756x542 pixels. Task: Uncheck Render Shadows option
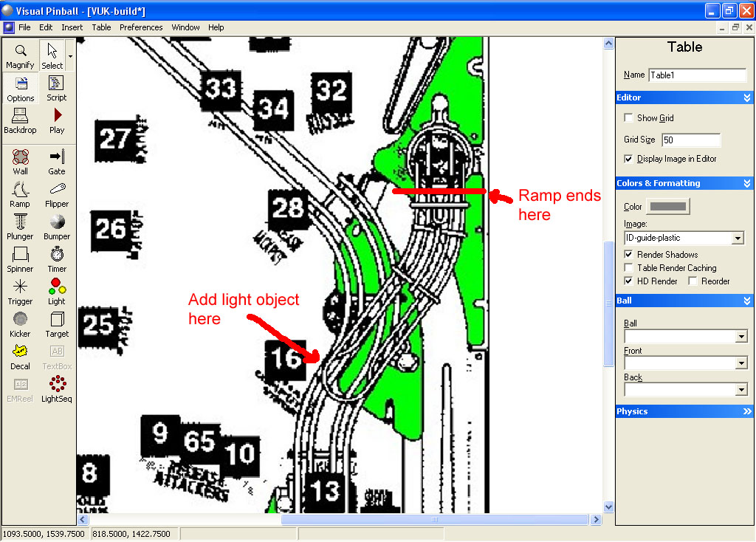coord(628,255)
